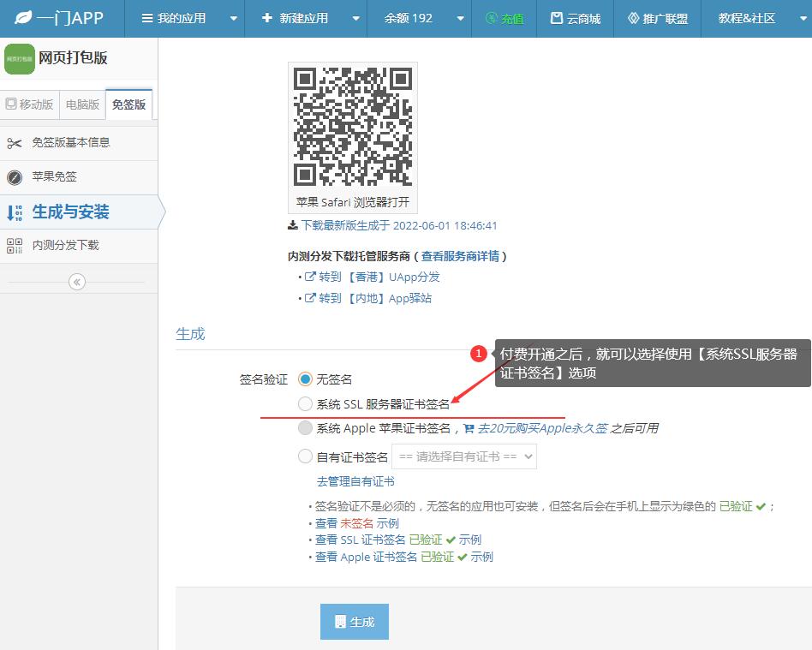Click the 签名验证 field label

tap(263, 379)
